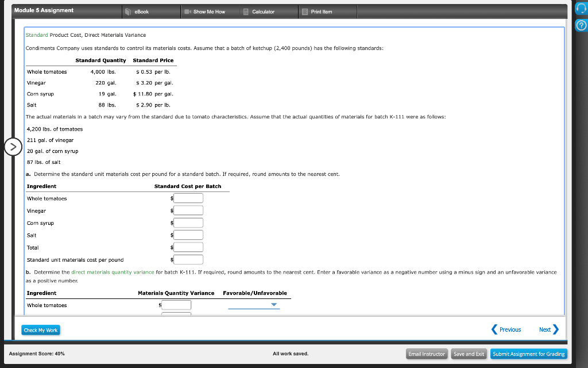Open the question mark help icon
This screenshot has width=588, height=368.
[581, 25]
